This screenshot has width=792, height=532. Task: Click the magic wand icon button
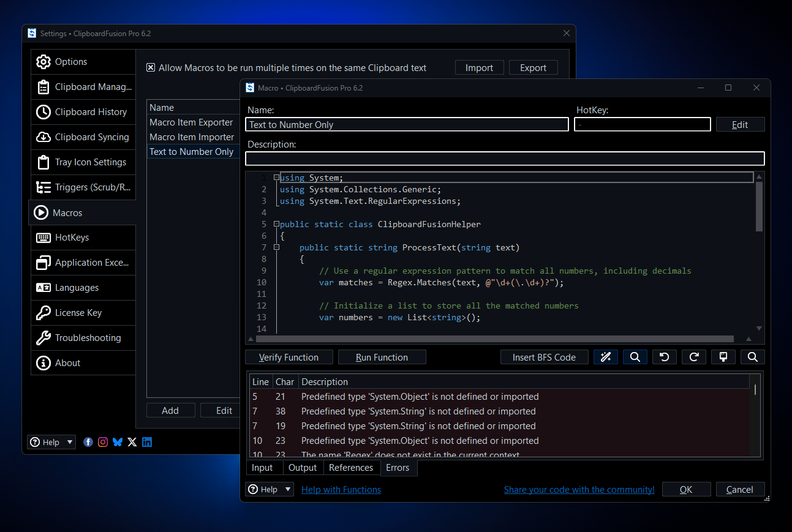coord(605,357)
